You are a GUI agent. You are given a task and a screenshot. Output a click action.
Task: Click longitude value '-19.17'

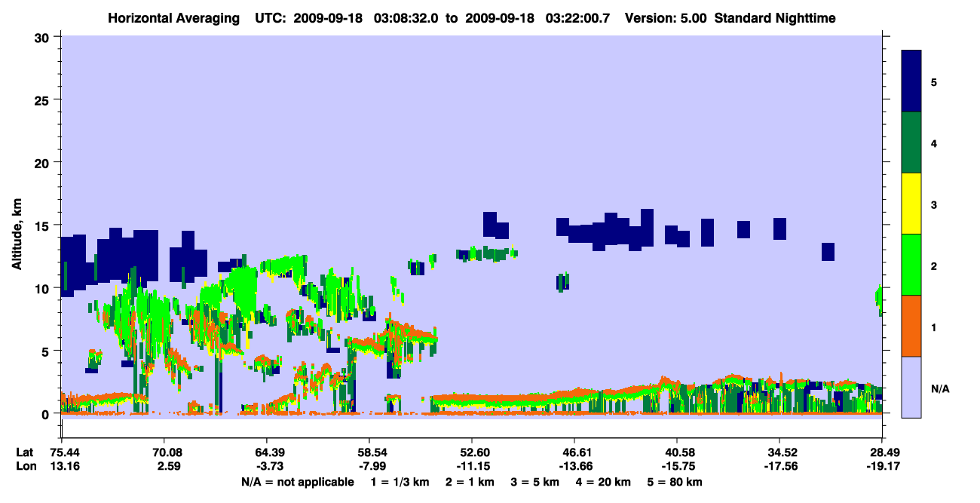pos(882,467)
